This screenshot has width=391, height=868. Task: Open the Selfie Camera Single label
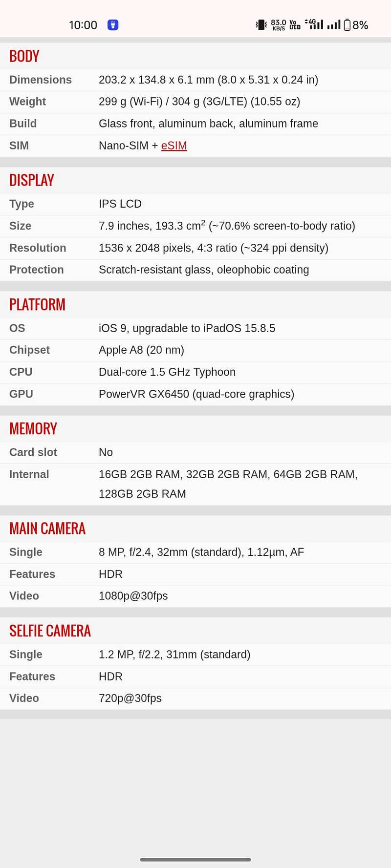coord(26,655)
